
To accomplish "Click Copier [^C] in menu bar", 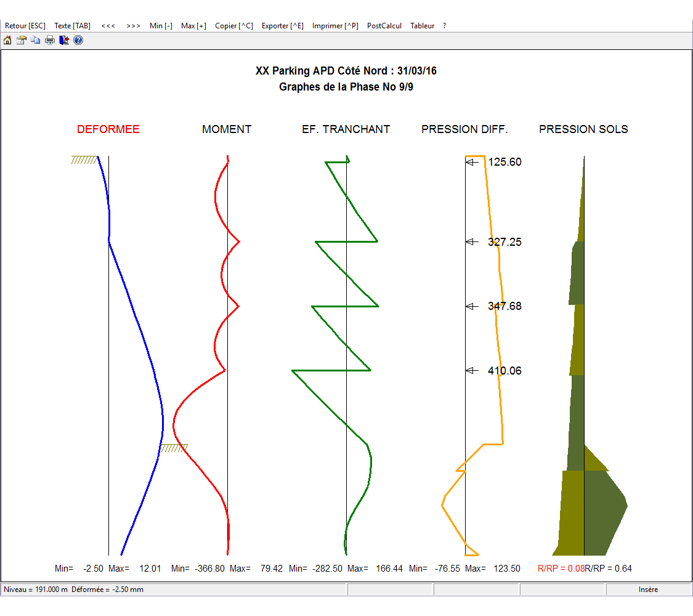I will pos(234,26).
